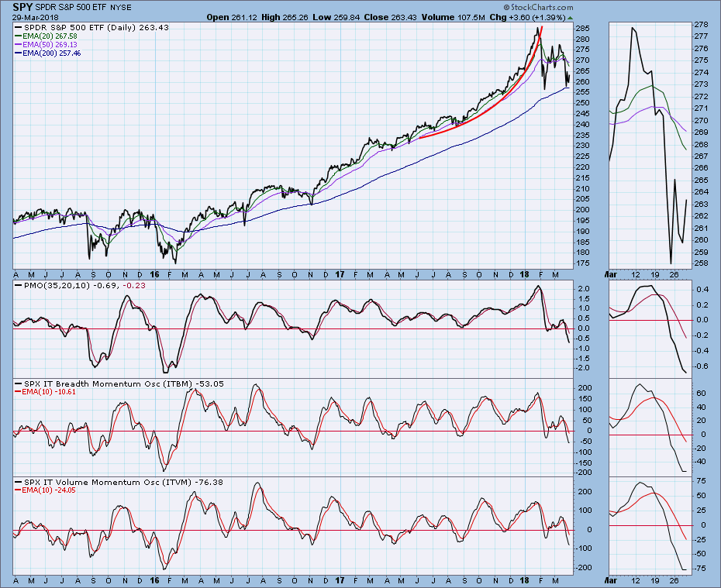The image size is (721, 588).
Task: Click the EMA(200) 257.46 legend entry
Action: click(48, 53)
